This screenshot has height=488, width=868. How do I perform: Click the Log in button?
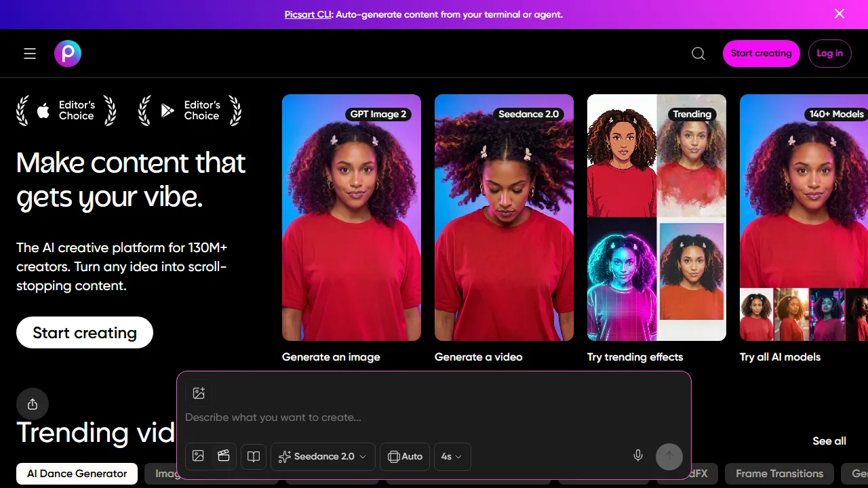pyautogui.click(x=830, y=54)
